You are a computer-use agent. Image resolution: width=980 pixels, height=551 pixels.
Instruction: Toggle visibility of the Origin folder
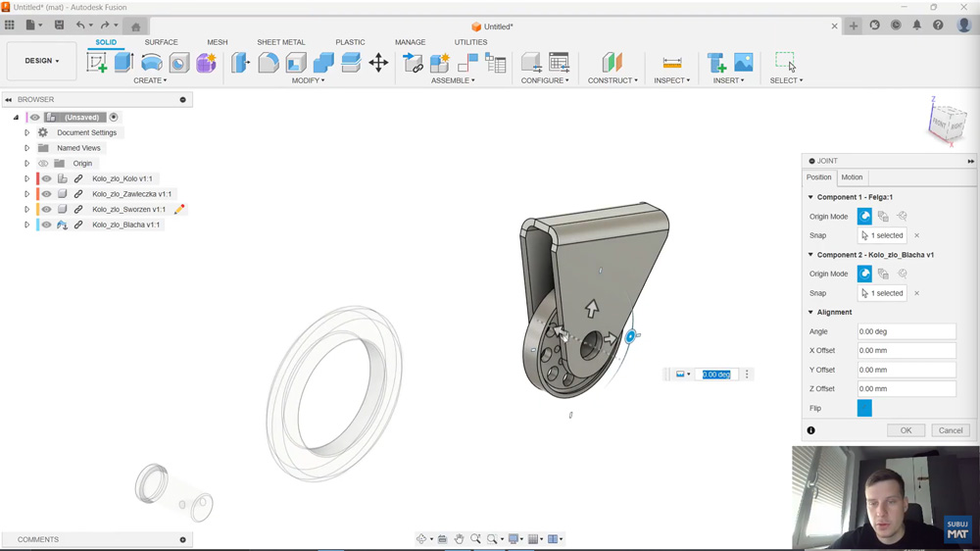click(x=43, y=164)
